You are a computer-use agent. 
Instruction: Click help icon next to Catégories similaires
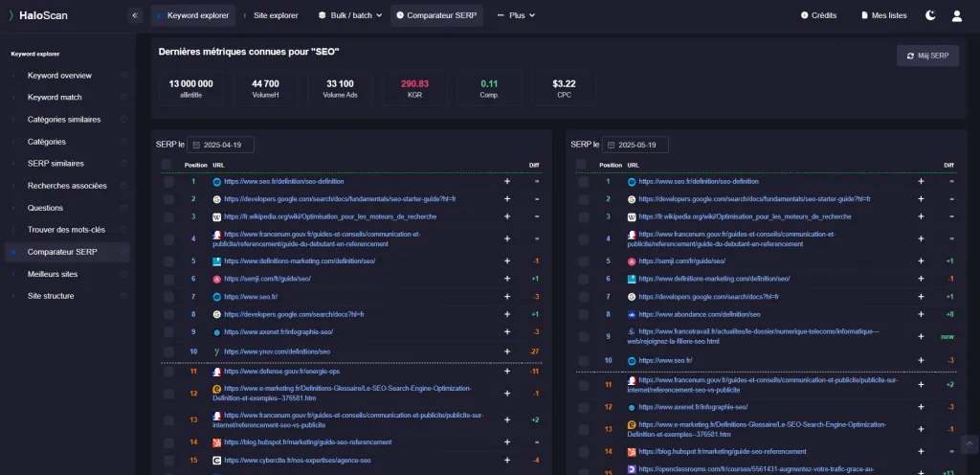tap(123, 120)
